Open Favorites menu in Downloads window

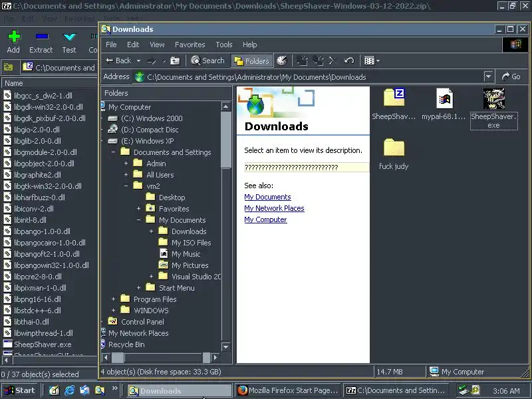tap(190, 45)
